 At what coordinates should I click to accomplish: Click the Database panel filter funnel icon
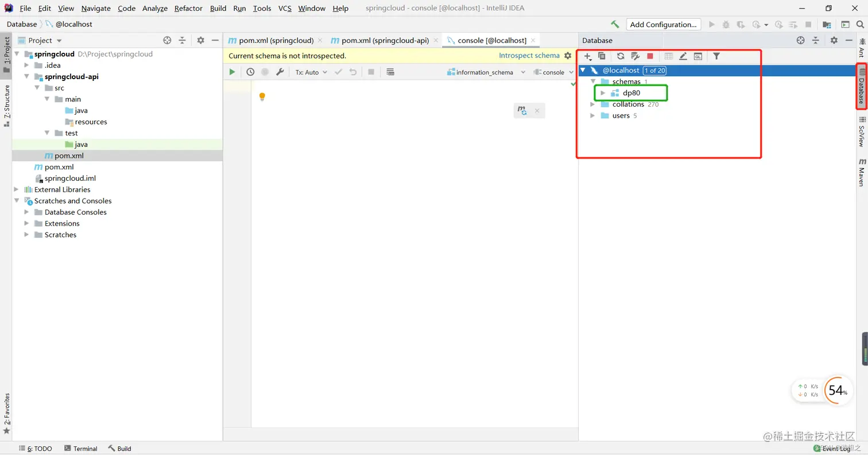click(716, 56)
